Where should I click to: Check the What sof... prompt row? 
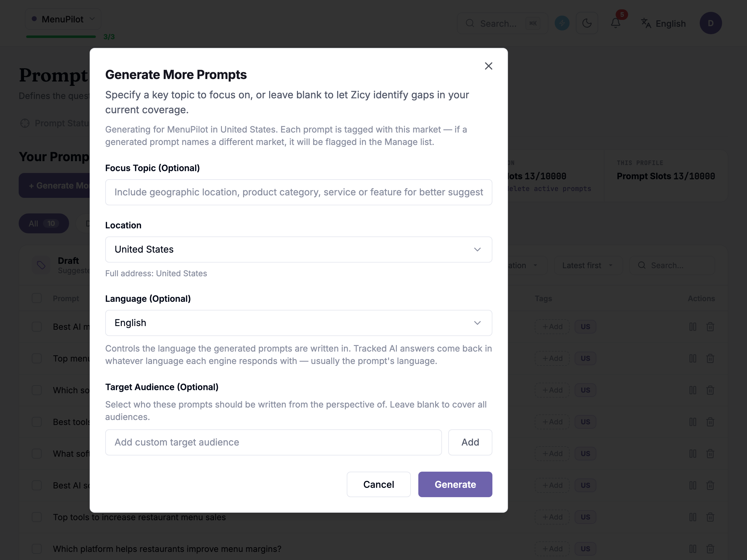pos(37,453)
